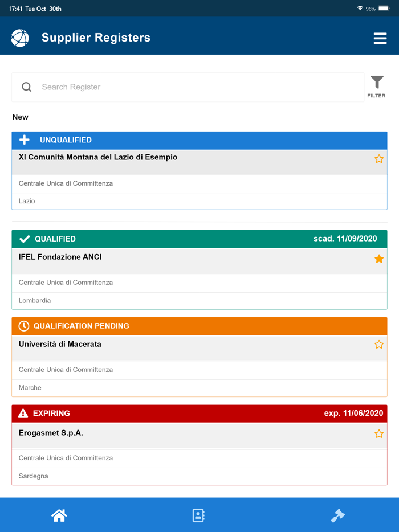
Task: Select the gavel icon in bottom navigation
Action: click(x=338, y=515)
